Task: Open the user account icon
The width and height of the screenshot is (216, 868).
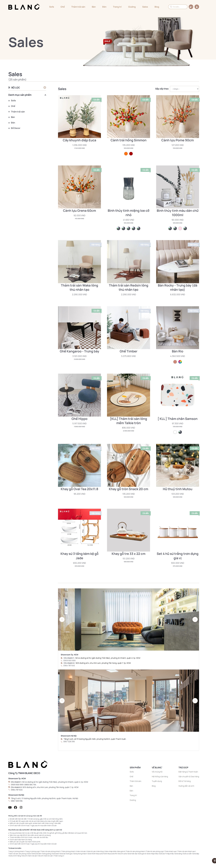Action: coord(197,7)
